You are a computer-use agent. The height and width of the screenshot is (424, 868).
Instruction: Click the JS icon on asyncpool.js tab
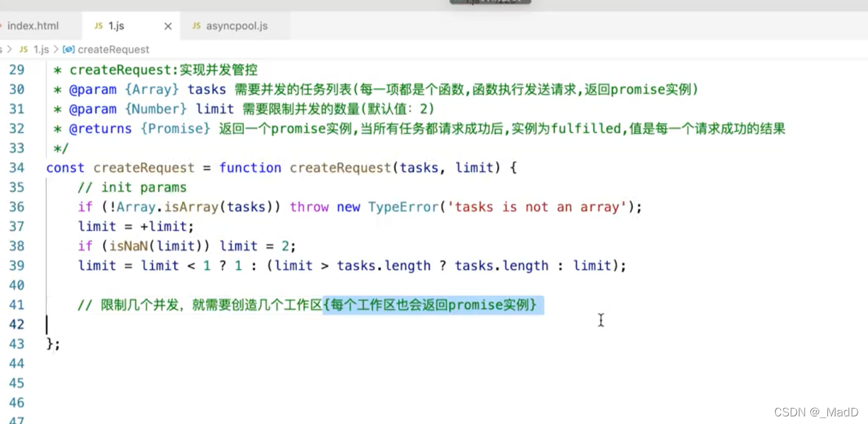tap(196, 26)
